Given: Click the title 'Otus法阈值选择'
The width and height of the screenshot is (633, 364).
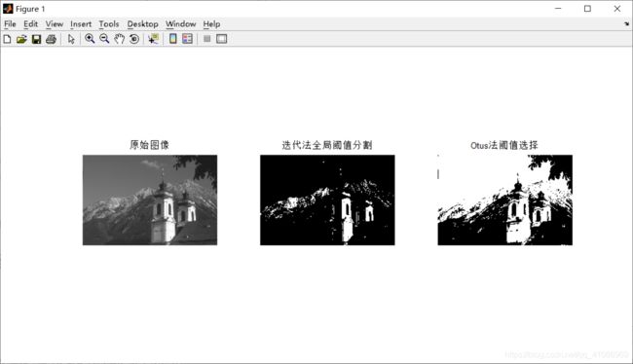Looking at the screenshot, I should (x=504, y=145).
